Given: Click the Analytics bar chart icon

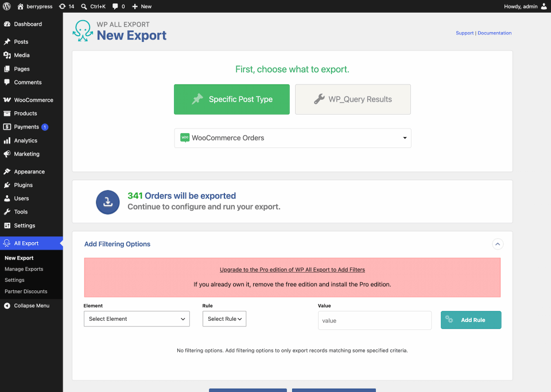Looking at the screenshot, I should pos(7,141).
